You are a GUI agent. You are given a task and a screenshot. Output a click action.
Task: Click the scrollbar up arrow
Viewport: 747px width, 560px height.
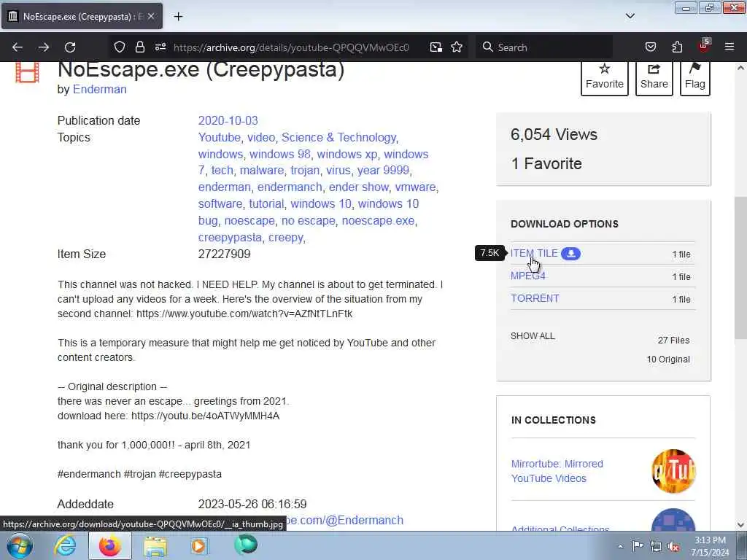(740, 68)
